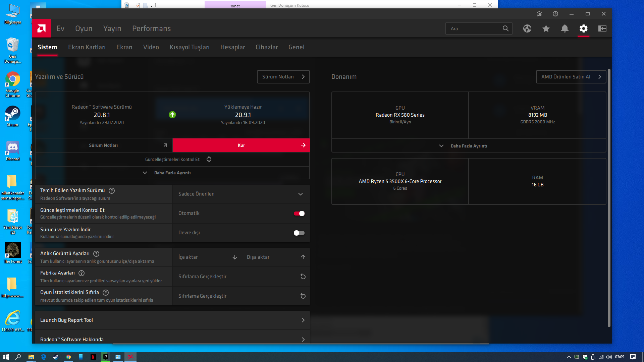The height and width of the screenshot is (362, 644).
Task: Show hidden system tray icons chevron
Action: pos(569,357)
